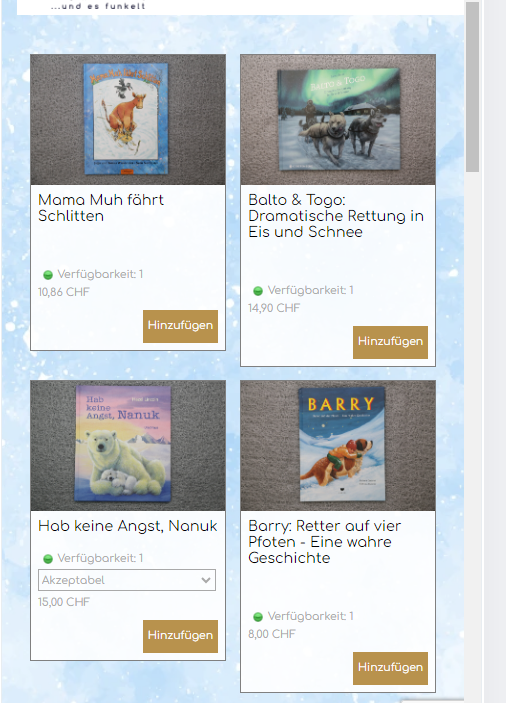Click green availability dot for Mama Muh
Image resolution: width=506 pixels, height=703 pixels.
48,275
